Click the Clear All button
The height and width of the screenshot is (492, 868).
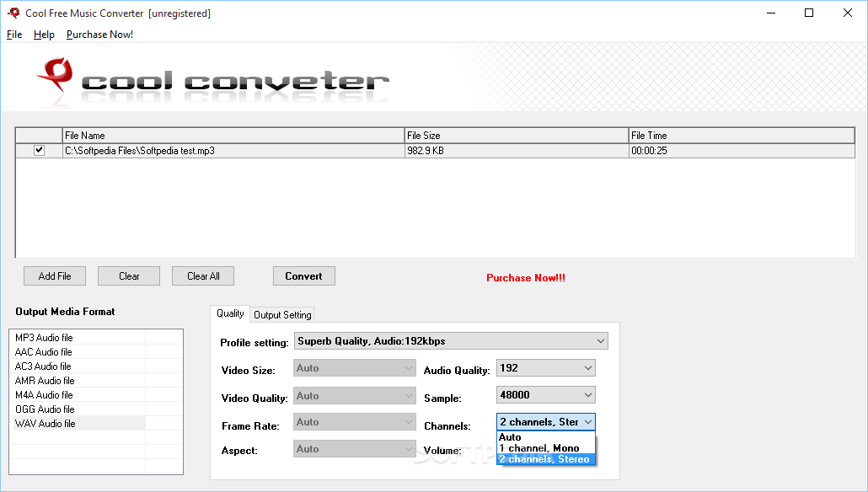click(x=203, y=275)
